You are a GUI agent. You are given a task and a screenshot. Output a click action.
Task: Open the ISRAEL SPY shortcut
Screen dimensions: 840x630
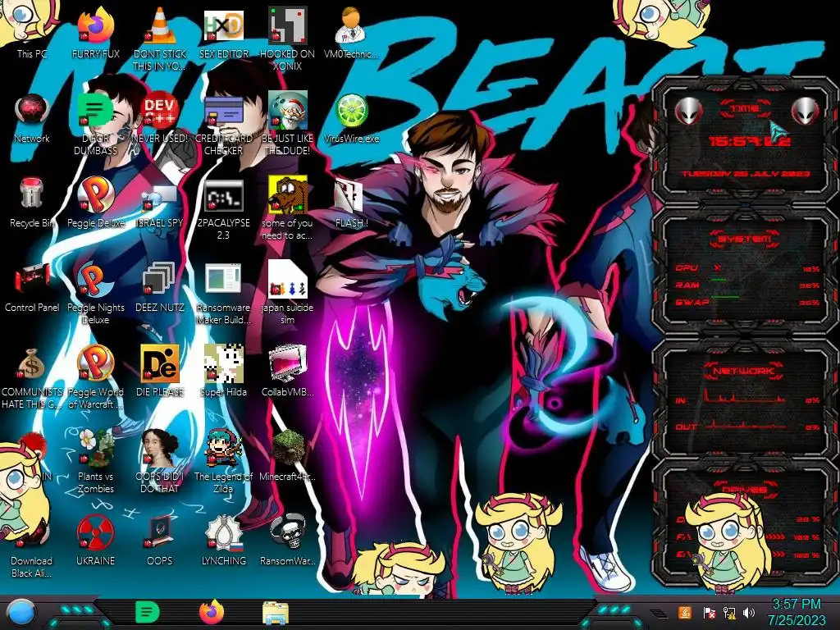tap(160, 206)
